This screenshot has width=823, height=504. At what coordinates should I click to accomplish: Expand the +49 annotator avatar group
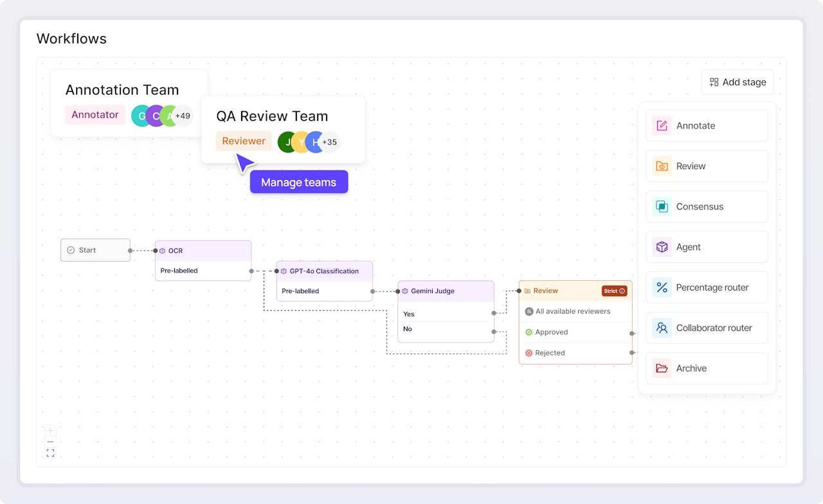click(182, 116)
